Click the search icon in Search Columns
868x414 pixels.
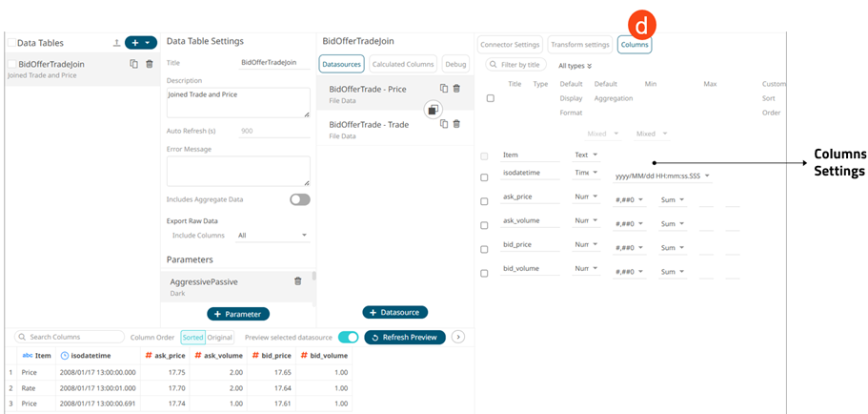[x=23, y=337]
